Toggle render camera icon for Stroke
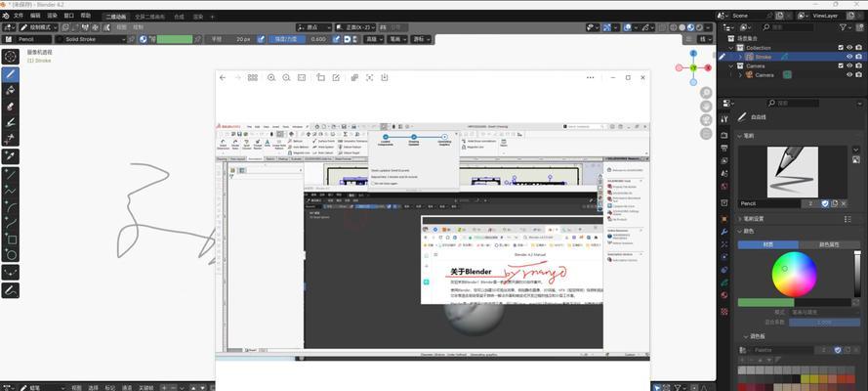 click(858, 57)
